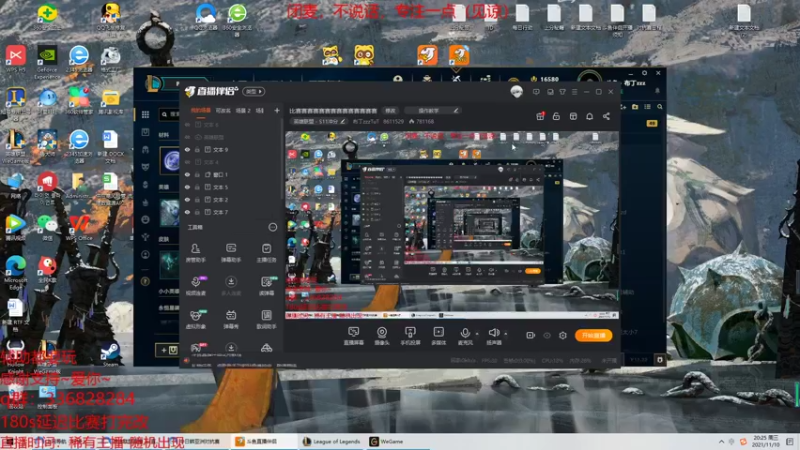
Task: Open the 模式 mode switch button
Action: click(x=254, y=92)
